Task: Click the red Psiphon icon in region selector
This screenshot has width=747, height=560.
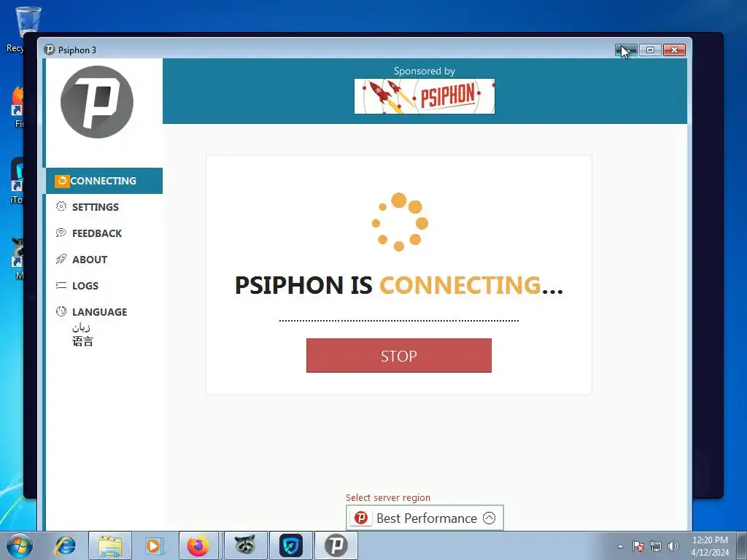Action: coord(361,518)
